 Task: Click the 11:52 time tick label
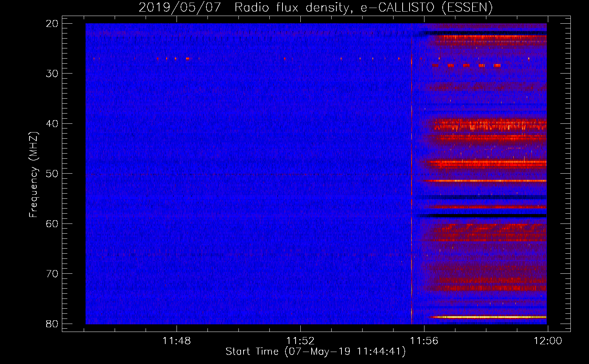pyautogui.click(x=300, y=341)
